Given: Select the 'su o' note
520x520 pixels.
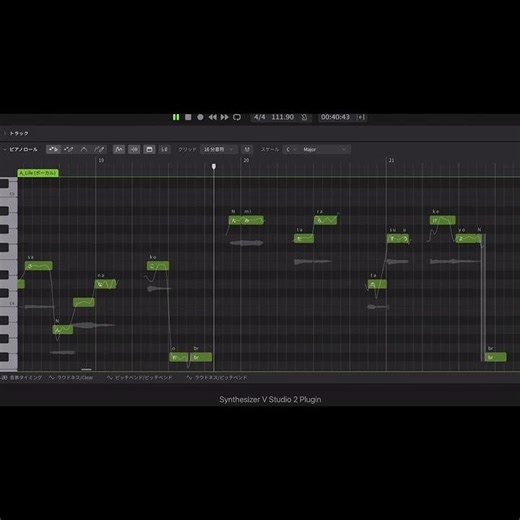Looking at the screenshot, I should pos(398,239).
